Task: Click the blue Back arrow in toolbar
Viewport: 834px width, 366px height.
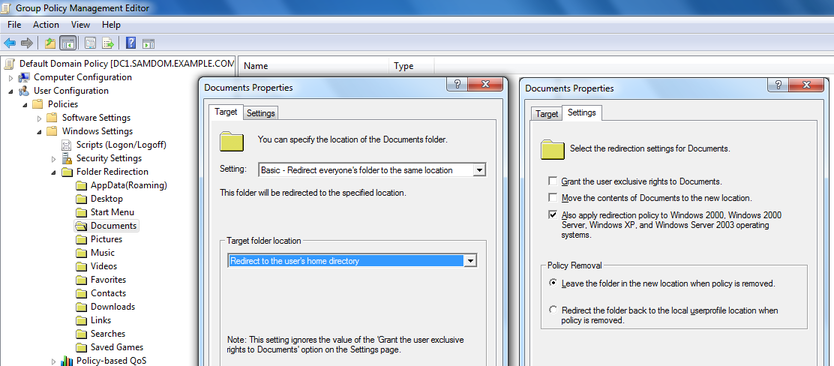Action: (x=10, y=43)
